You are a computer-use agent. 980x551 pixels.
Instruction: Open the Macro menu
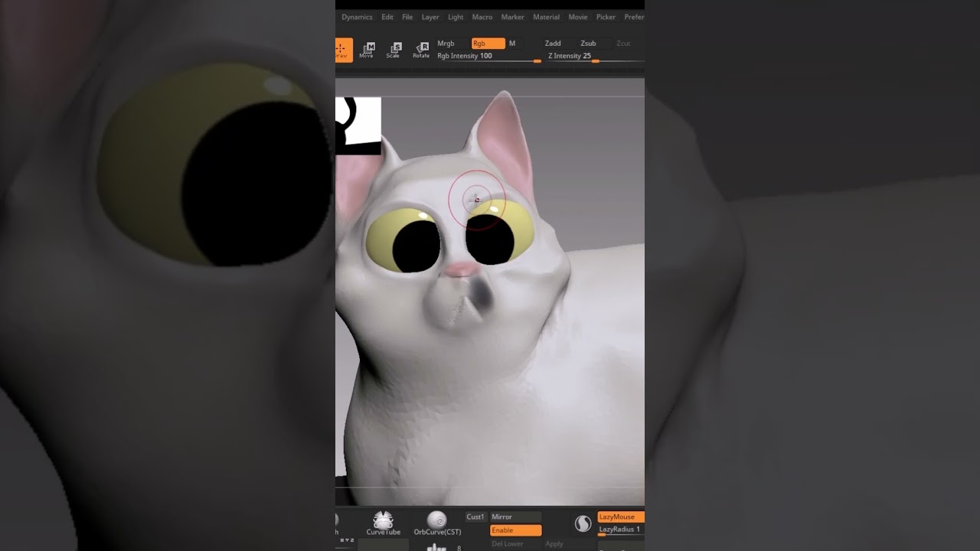click(x=482, y=17)
